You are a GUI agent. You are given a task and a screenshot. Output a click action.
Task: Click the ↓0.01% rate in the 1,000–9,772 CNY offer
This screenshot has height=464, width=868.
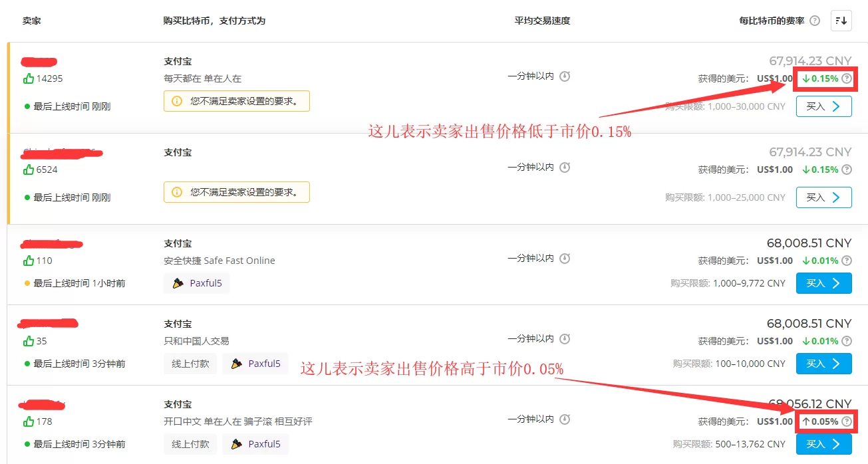(x=819, y=261)
